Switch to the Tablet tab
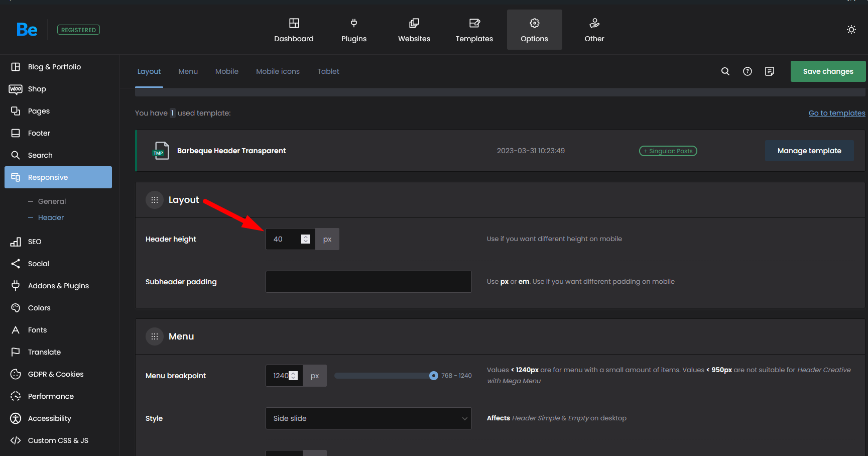The image size is (868, 456). pos(328,71)
